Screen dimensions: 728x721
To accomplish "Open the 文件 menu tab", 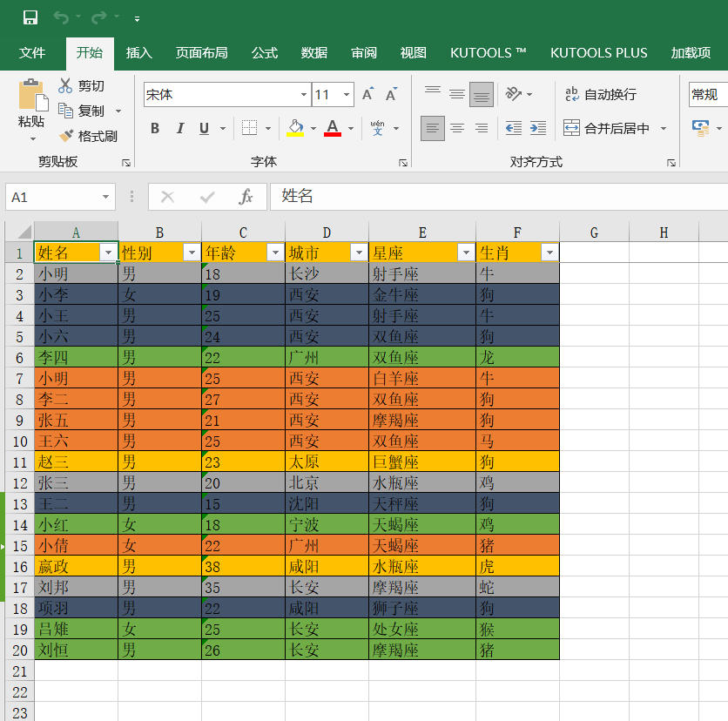I will point(32,52).
